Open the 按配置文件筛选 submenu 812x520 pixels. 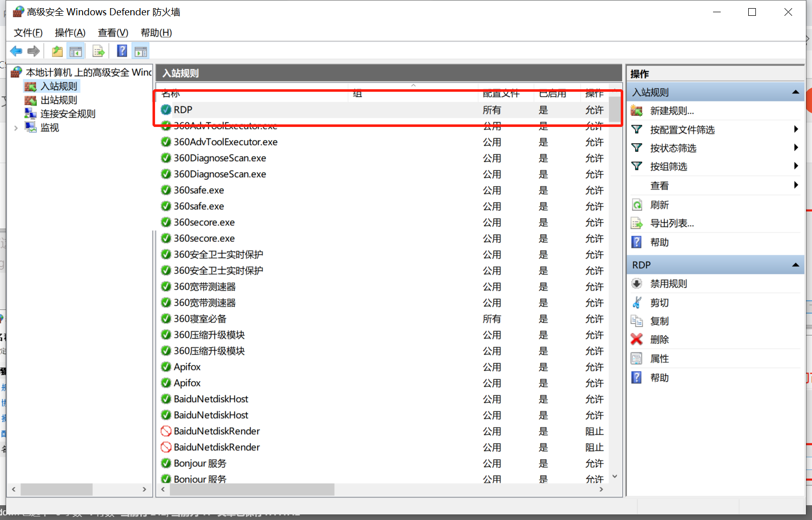click(x=682, y=130)
